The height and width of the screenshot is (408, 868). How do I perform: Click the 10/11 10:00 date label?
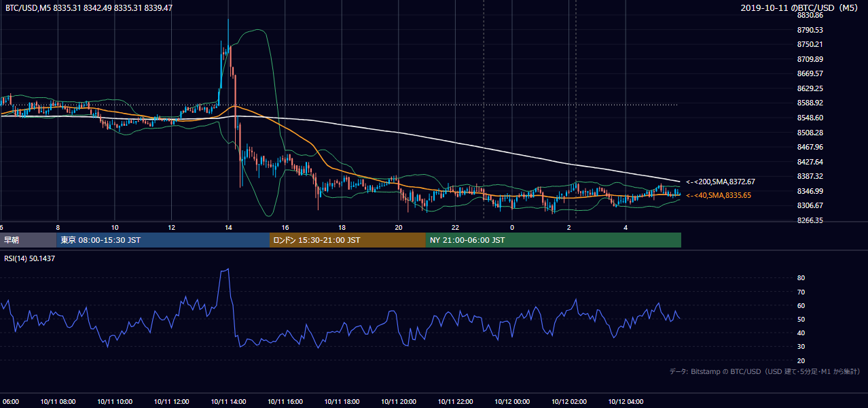(114, 402)
